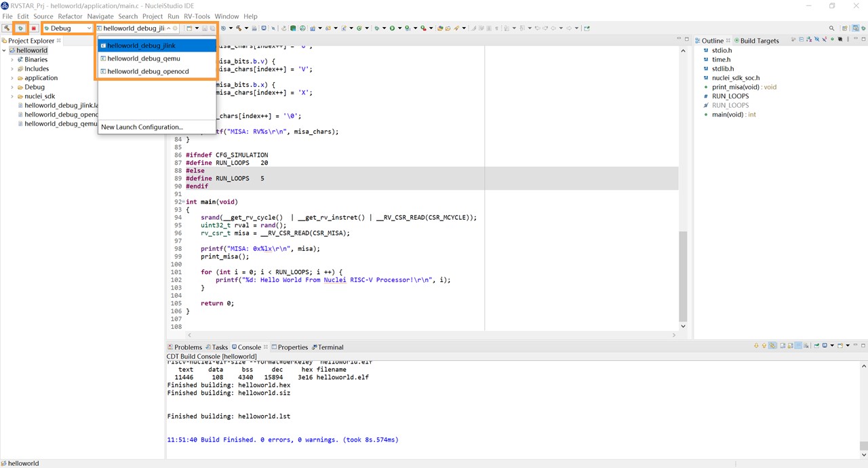Image resolution: width=868 pixels, height=468 pixels.
Task: Toggle Outline Sort alphabetically icon
Action: [809, 39]
